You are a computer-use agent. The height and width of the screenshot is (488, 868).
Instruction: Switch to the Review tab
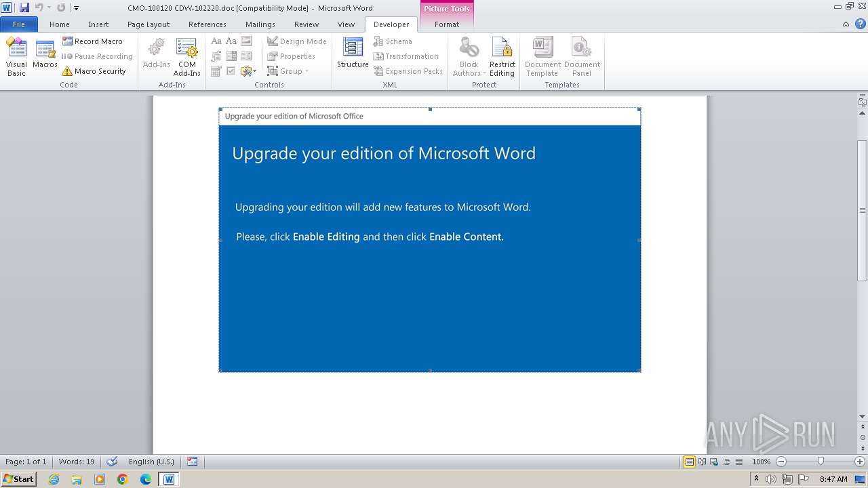(307, 24)
